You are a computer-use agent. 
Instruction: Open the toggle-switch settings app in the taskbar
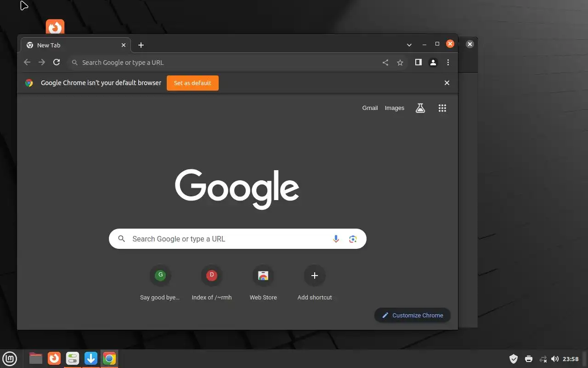(x=73, y=358)
